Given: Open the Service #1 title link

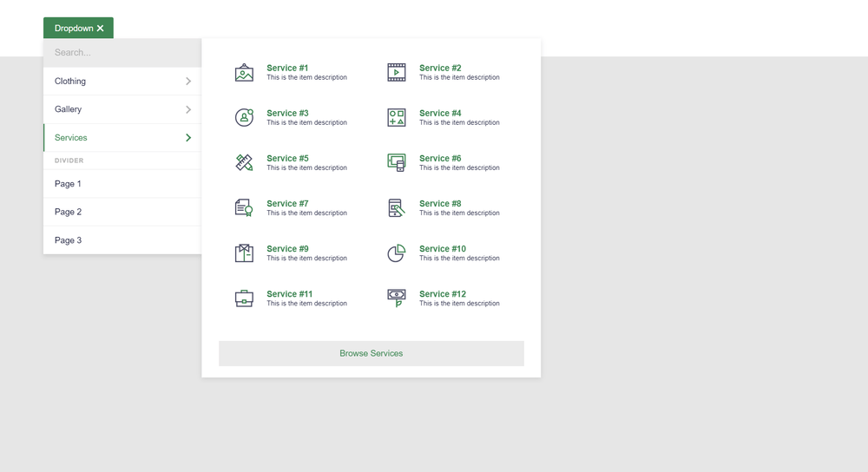Looking at the screenshot, I should pos(287,68).
